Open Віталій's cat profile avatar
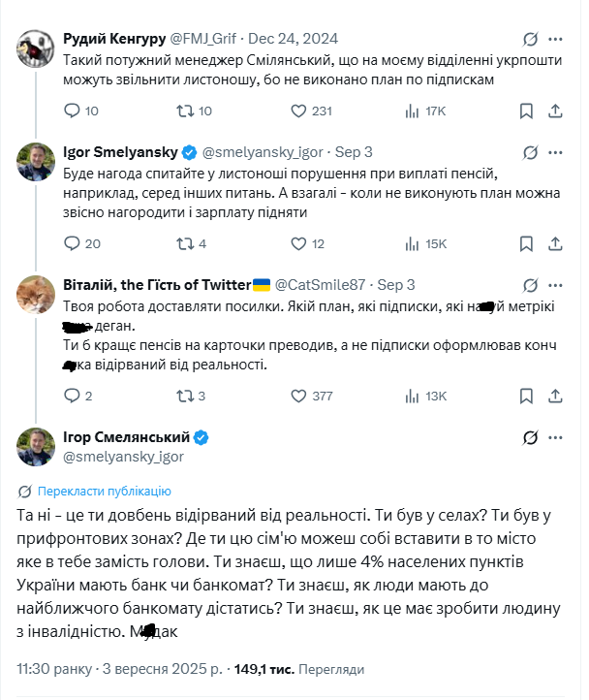This screenshot has width=589, height=700. point(35,294)
